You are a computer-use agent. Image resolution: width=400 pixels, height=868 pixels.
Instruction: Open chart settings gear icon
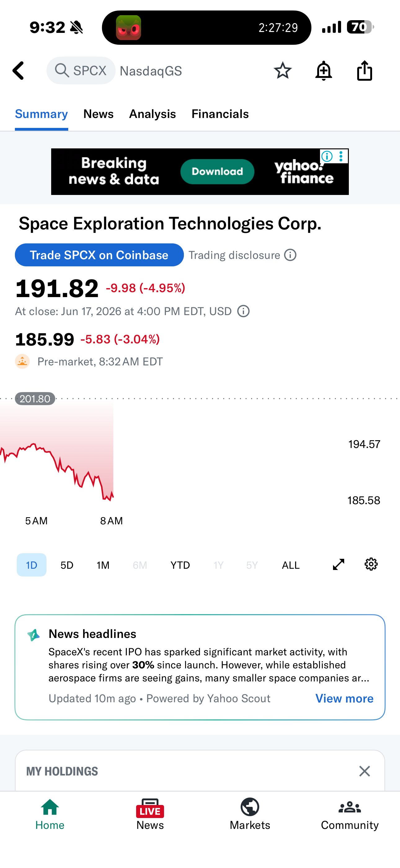click(x=371, y=564)
